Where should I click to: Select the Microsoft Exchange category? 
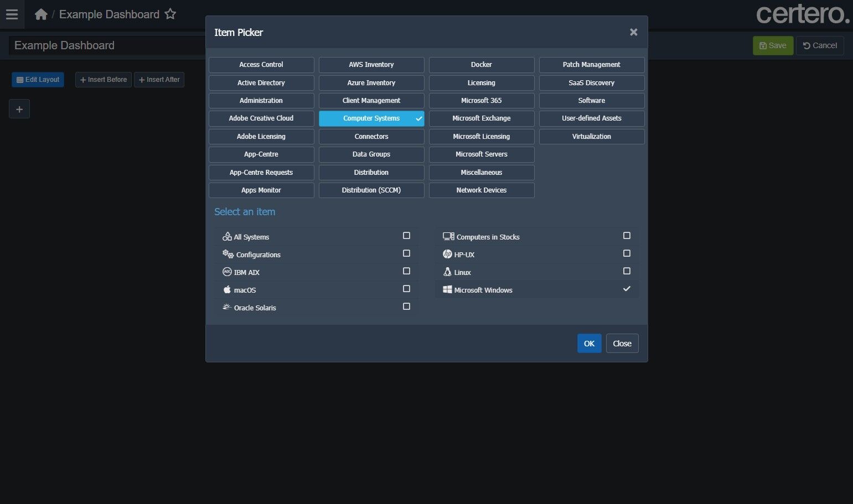click(x=482, y=118)
